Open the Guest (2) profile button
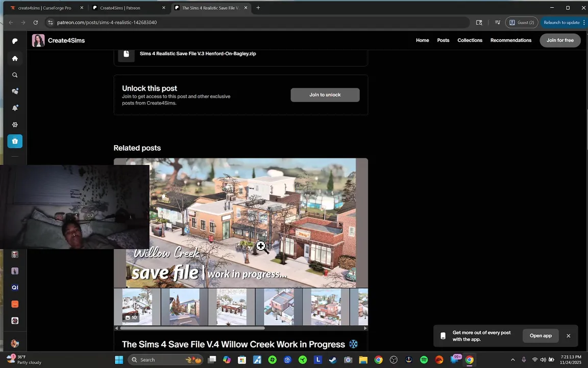 [522, 22]
